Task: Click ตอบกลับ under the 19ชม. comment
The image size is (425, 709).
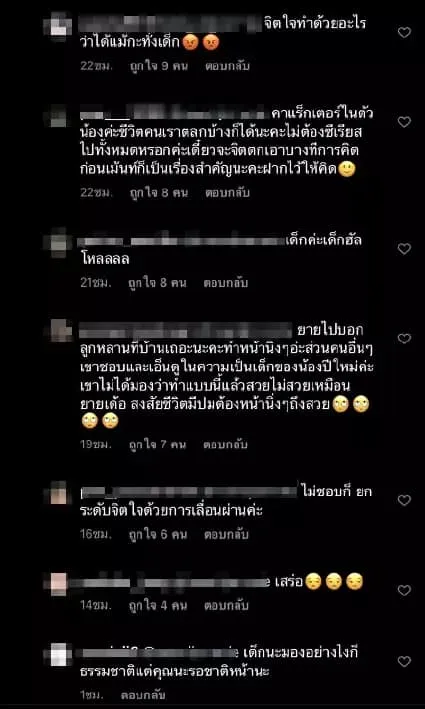Action: (225, 444)
